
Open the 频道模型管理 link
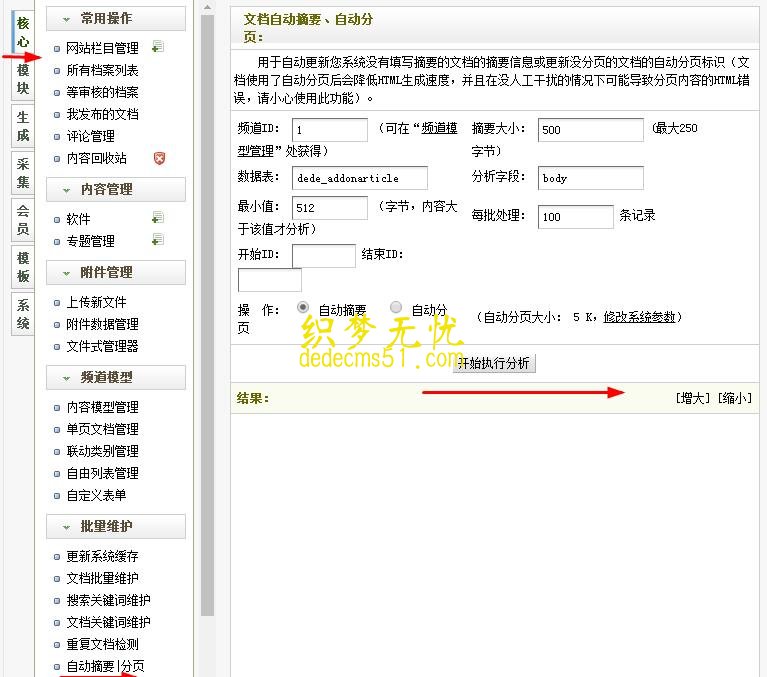pyautogui.click(x=439, y=128)
